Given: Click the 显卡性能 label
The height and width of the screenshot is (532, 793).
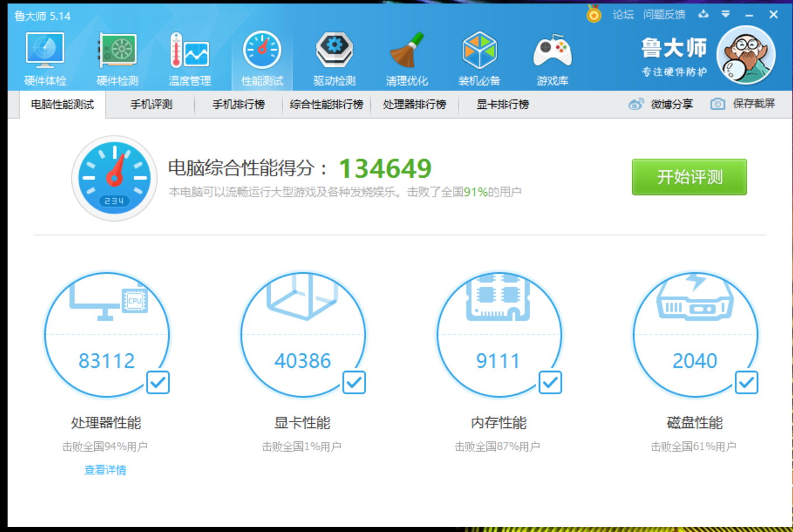Looking at the screenshot, I should point(302,423).
